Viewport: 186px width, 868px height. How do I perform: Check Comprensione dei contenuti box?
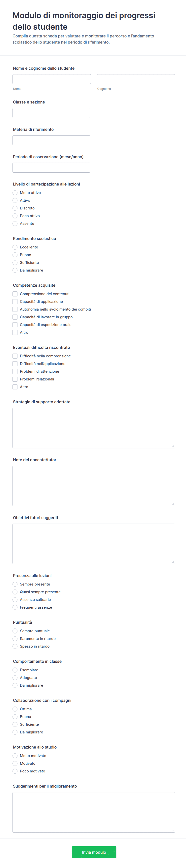pos(15,294)
